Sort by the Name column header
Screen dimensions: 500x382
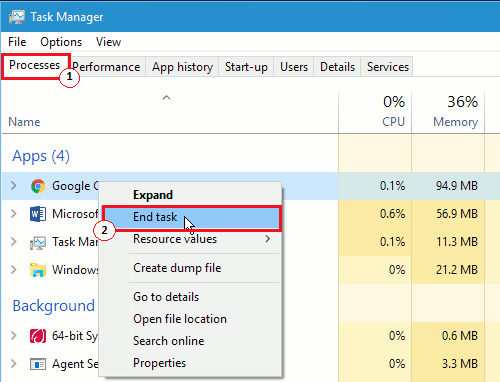pos(24,122)
